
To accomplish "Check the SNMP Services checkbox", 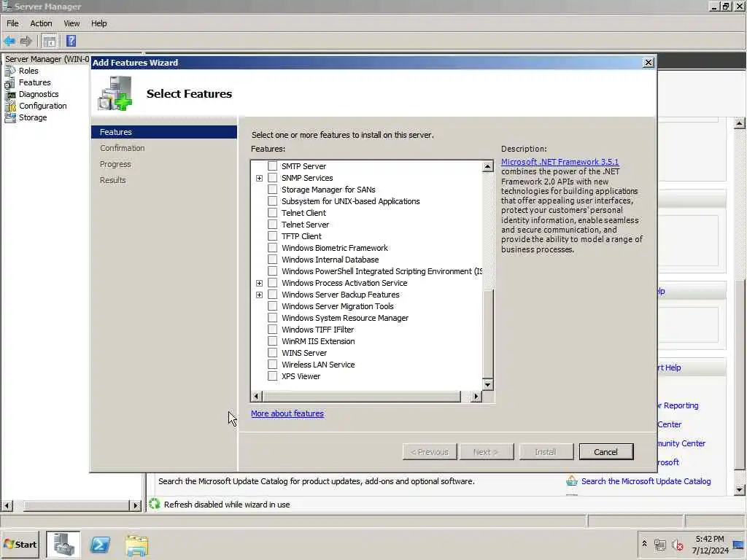I will [273, 178].
